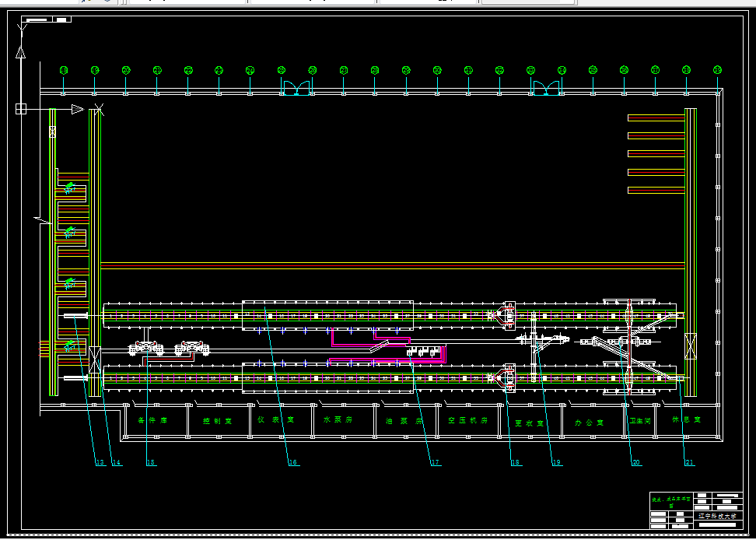Click the 空压机房 room label
Viewport: 756px width, 540px height.
coord(467,420)
